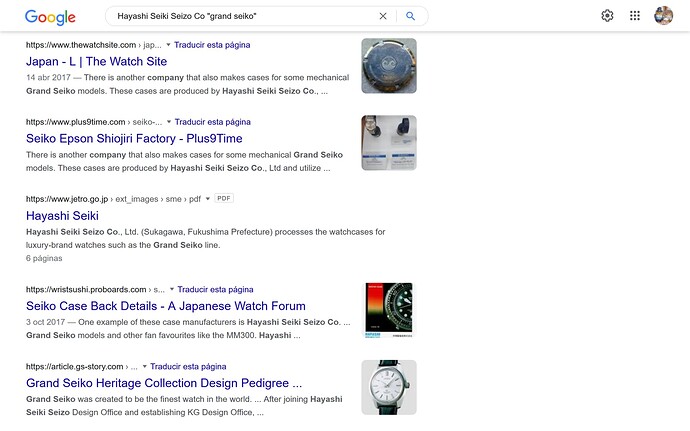Click "Traducir esta página" for the gs-story result
690x431 pixels.
point(188,366)
